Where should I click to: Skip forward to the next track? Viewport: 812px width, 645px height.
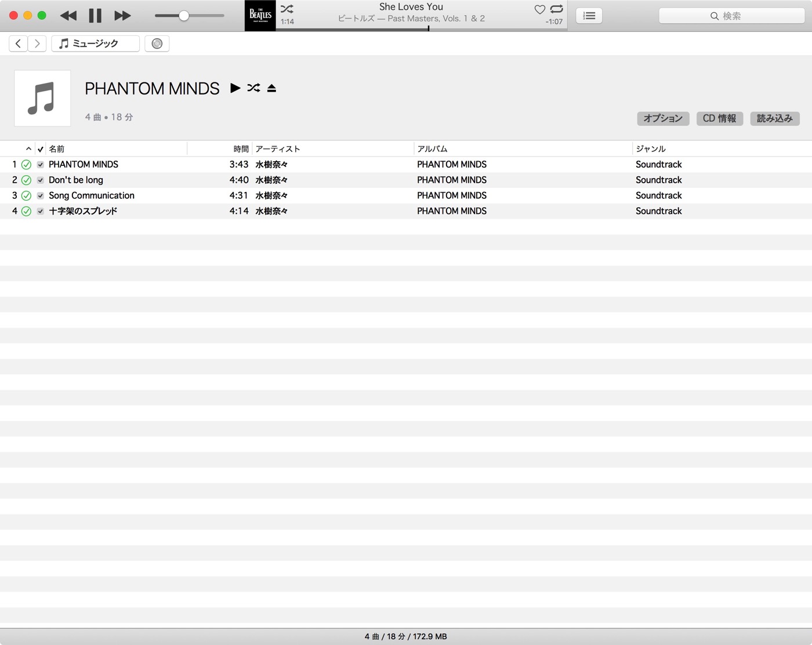122,16
